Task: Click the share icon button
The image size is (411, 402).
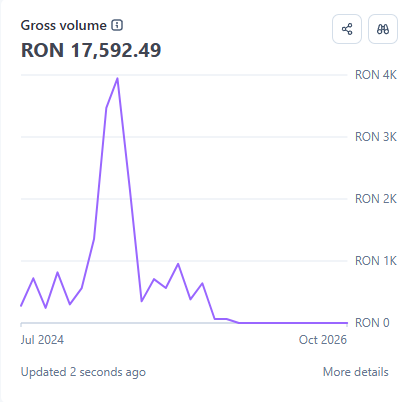Action: 347,29
